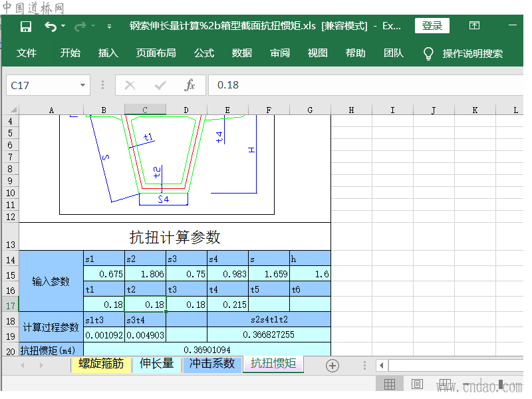Open the 公式 ribbon tab
532x399 pixels.
pyautogui.click(x=204, y=53)
